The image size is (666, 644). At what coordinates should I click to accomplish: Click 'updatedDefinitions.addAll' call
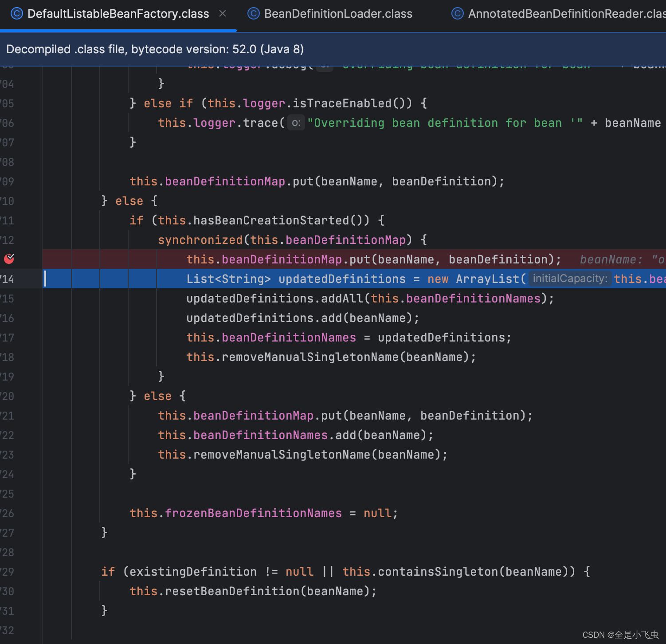[274, 298]
